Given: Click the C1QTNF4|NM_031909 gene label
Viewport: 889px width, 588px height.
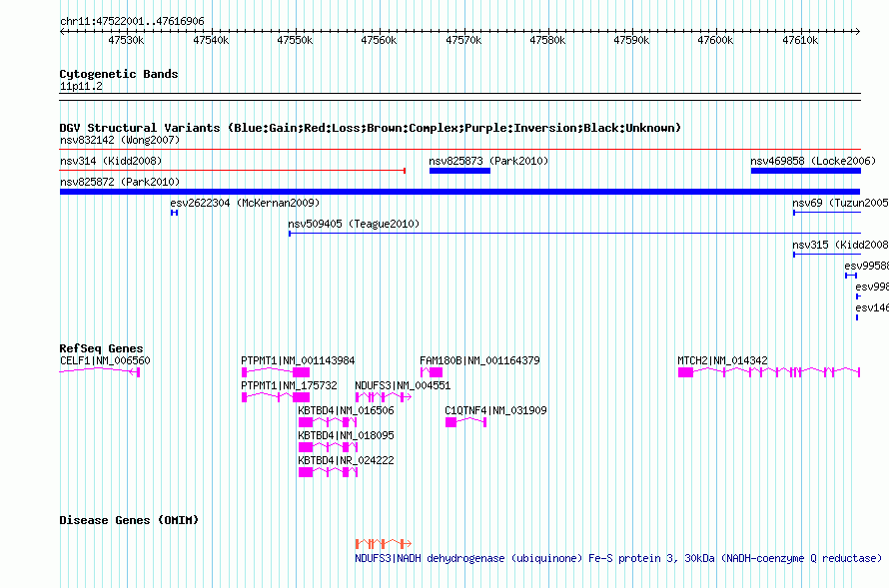Looking at the screenshot, I should point(495,410).
